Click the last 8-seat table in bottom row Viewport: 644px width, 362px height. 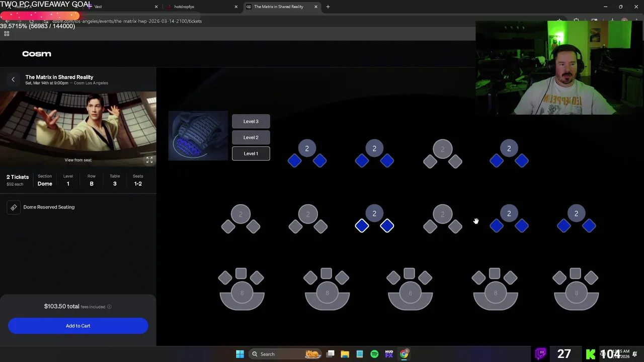(x=577, y=293)
